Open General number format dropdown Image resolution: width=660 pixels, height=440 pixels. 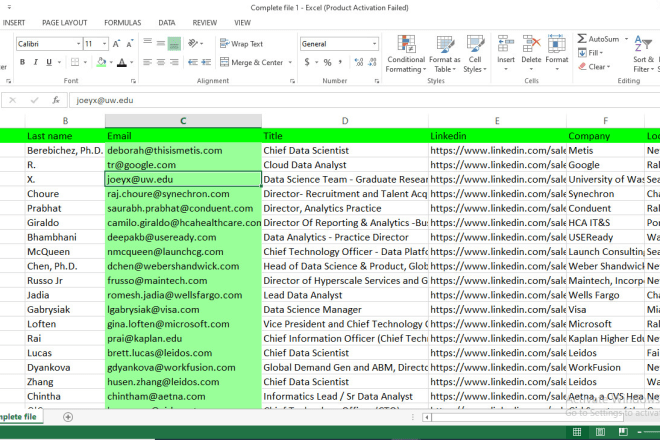(374, 44)
